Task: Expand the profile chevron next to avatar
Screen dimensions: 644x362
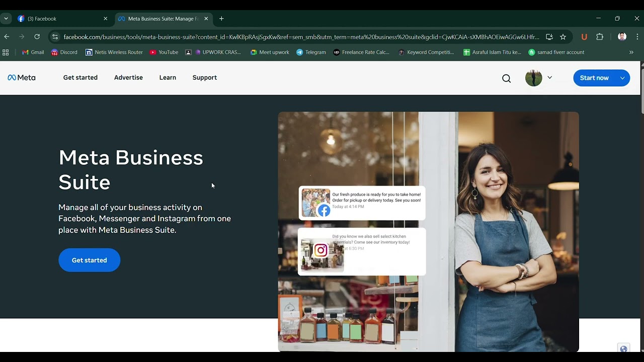Action: pos(549,77)
